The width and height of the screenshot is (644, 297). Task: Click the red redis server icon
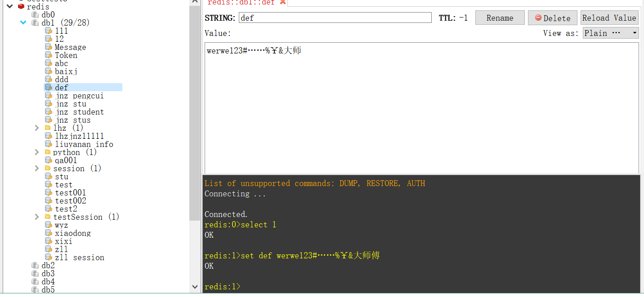click(x=21, y=7)
